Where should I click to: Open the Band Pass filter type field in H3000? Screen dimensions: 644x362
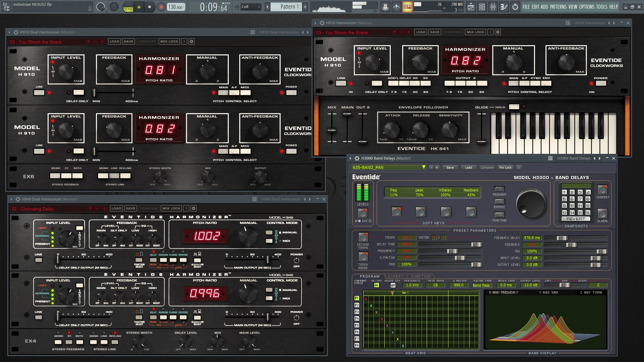tap(482, 285)
